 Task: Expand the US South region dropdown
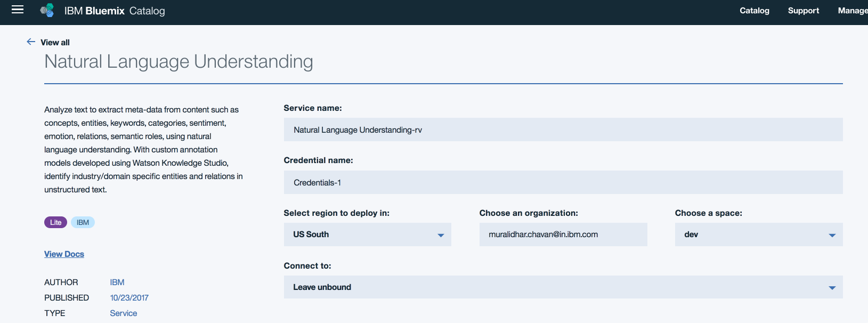pos(368,235)
